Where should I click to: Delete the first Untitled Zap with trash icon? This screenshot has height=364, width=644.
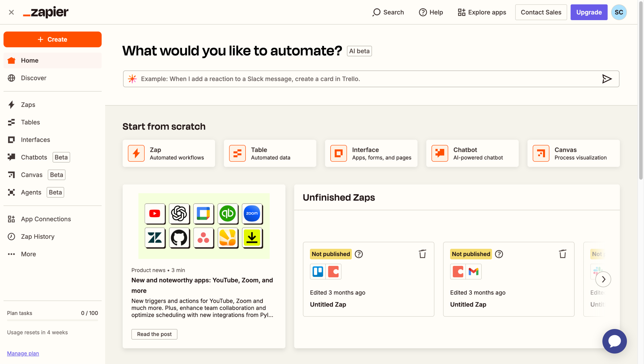(422, 254)
